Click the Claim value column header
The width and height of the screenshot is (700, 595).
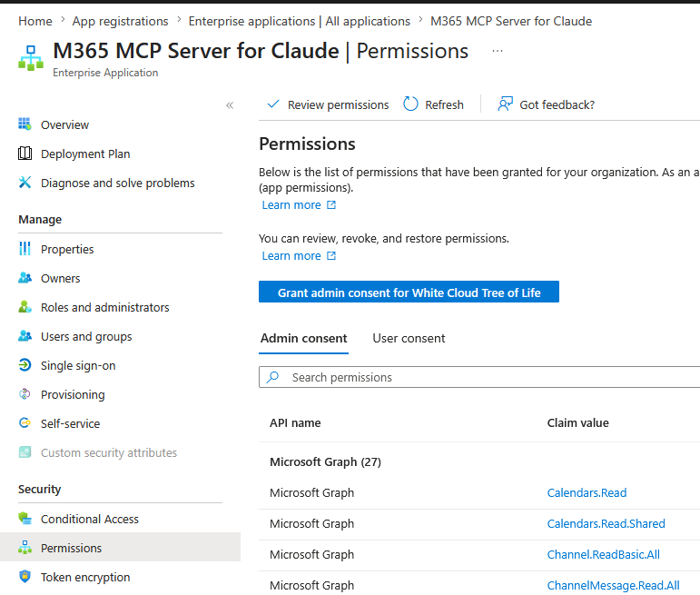tap(577, 422)
